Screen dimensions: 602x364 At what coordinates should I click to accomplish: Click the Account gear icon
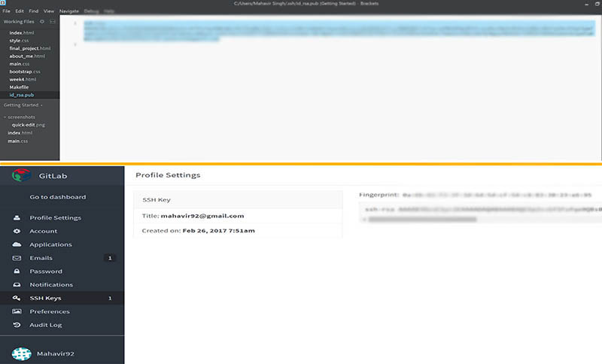(x=17, y=231)
